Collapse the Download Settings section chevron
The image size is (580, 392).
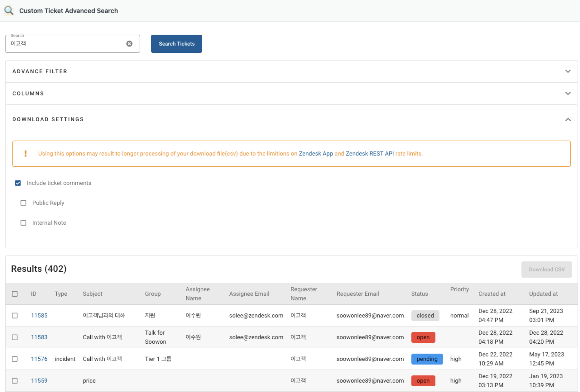(568, 119)
